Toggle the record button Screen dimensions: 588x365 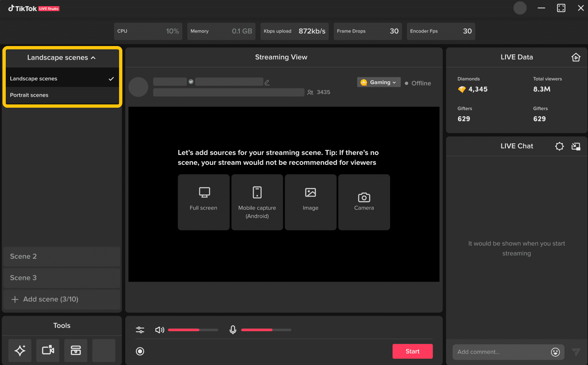(140, 351)
